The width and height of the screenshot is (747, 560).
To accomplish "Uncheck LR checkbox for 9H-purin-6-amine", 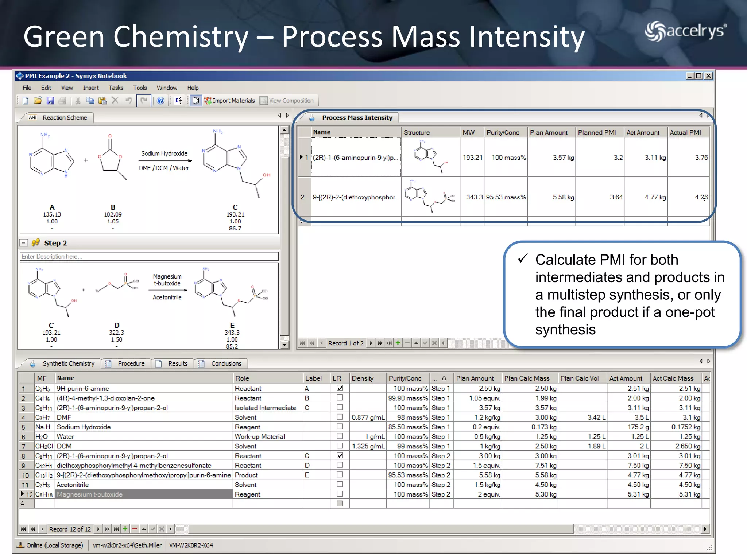I will coord(340,388).
